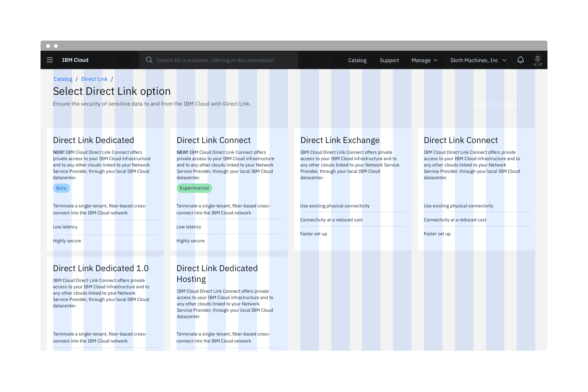The width and height of the screenshot is (588, 392).
Task: Expand the Manage dropdown
Action: pos(424,60)
